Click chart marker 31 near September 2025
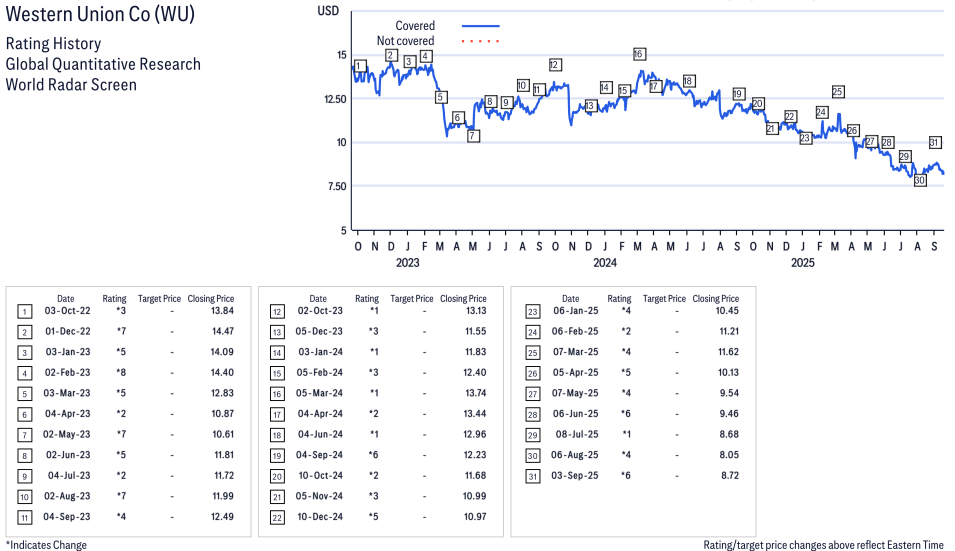955x551 pixels. point(934,142)
